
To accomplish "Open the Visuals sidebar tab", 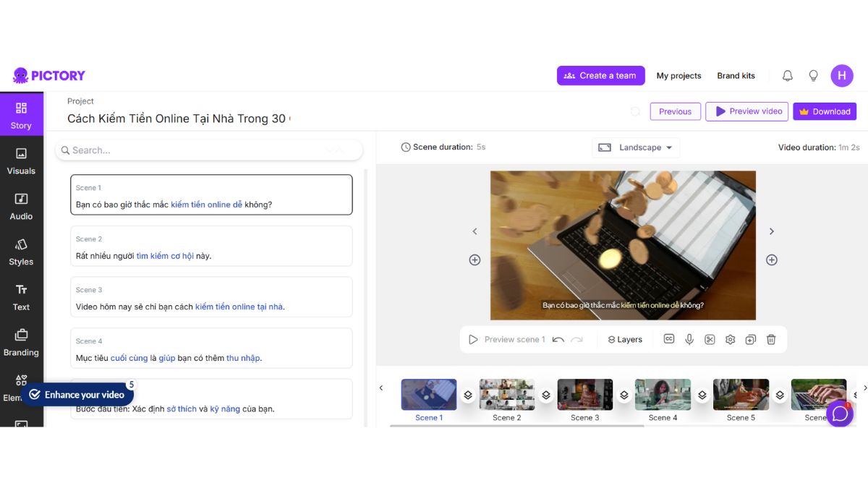I will click(x=21, y=161).
